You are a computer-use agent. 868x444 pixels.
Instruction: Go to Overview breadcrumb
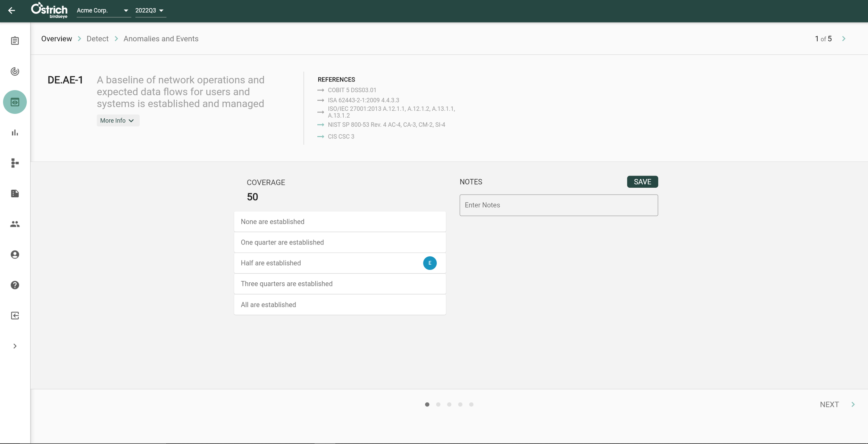(x=57, y=39)
